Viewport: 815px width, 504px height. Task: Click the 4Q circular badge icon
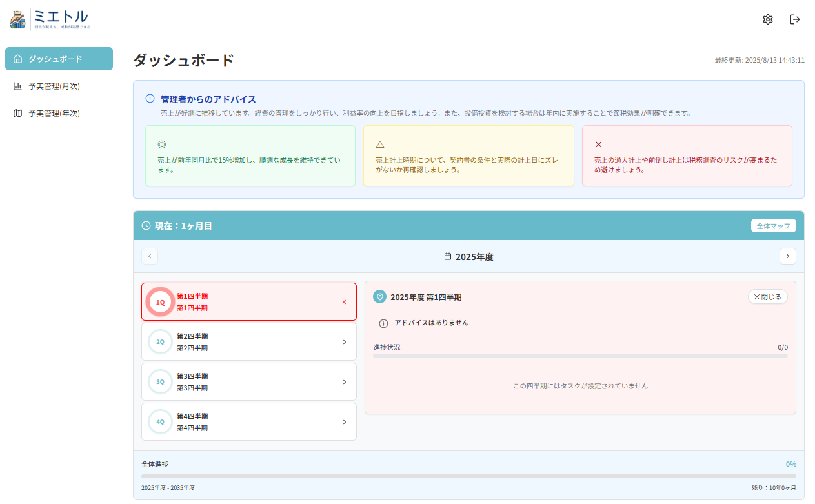coord(160,422)
